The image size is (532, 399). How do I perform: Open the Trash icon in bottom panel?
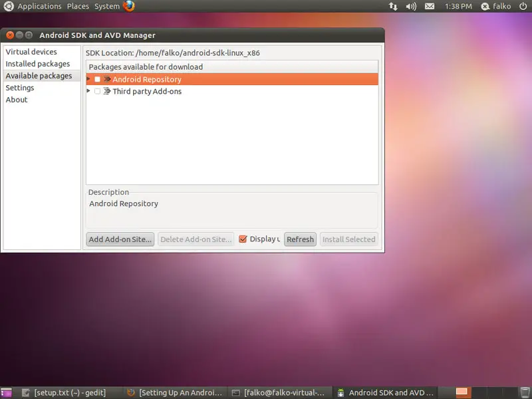point(525,392)
